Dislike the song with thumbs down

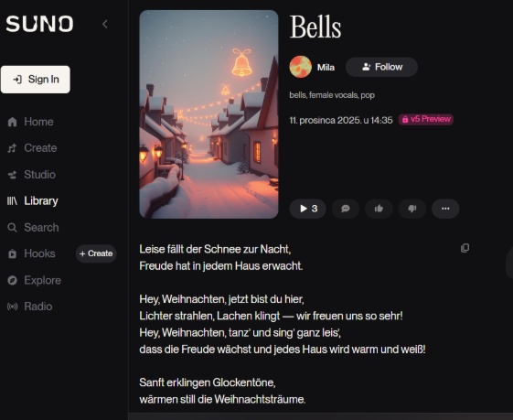click(x=411, y=209)
